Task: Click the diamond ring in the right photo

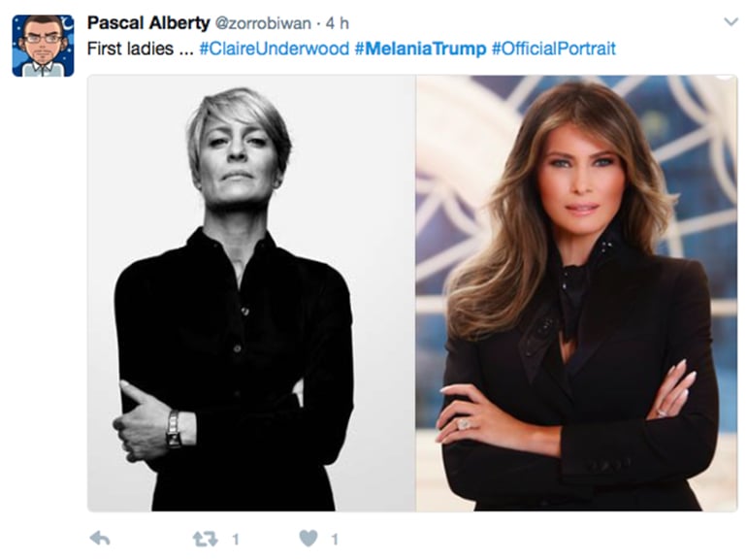Action: 464,423
